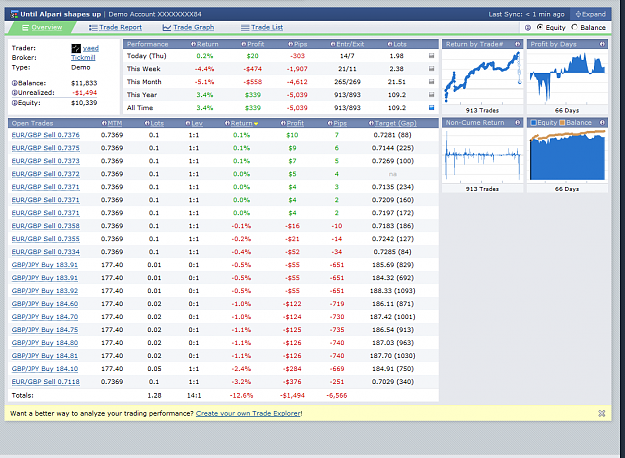Click Create your own Trade Explorer link
The width and height of the screenshot is (625, 458).
[248, 413]
